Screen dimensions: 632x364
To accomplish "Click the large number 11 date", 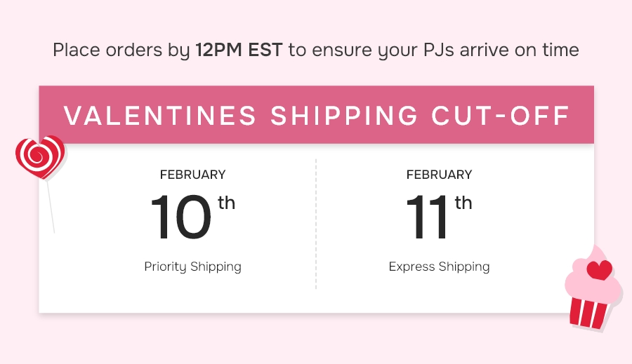I will [x=427, y=217].
